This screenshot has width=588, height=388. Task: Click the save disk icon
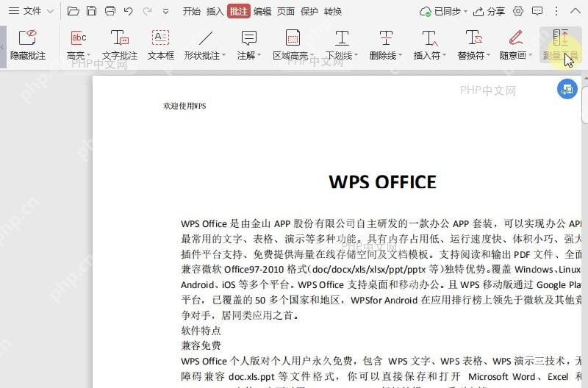click(91, 11)
